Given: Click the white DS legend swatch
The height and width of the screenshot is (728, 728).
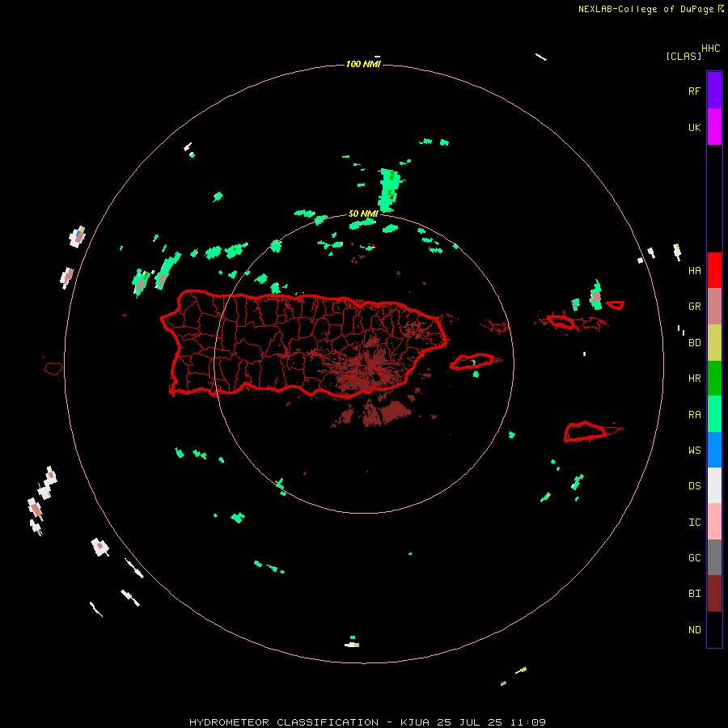Looking at the screenshot, I should point(714,485).
